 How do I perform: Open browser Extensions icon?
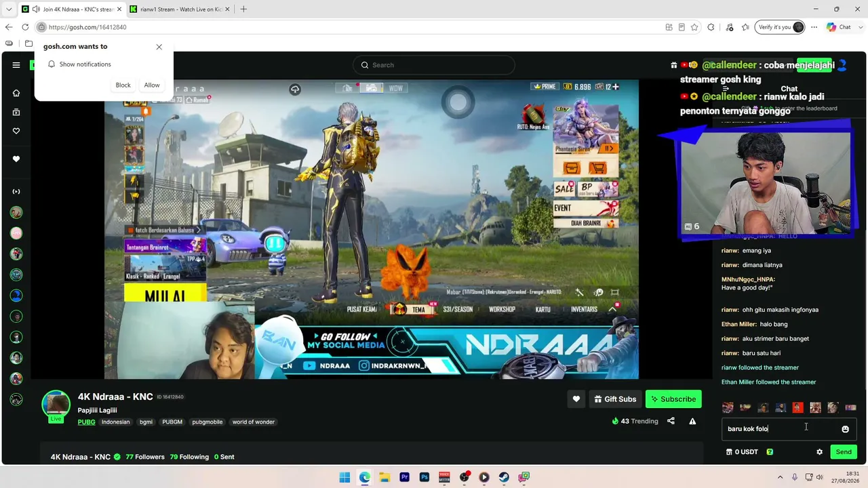(711, 27)
